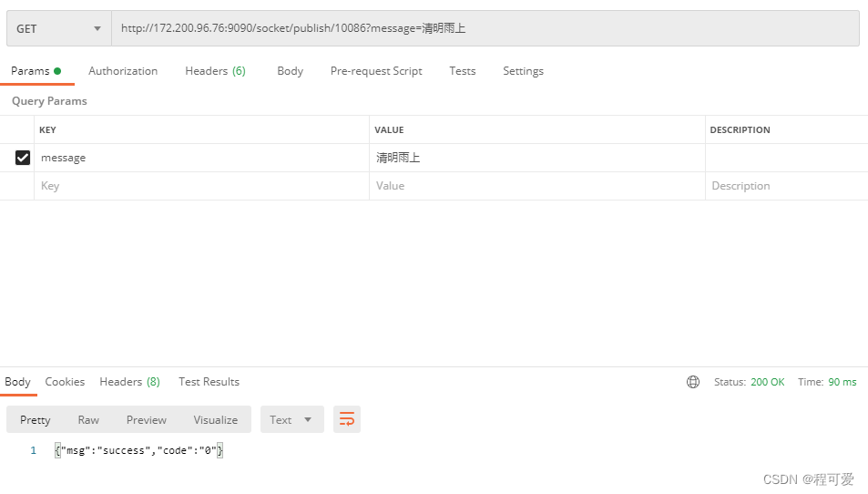The image size is (868, 494).
Task: Click the empty Key input field
Action: [201, 186]
